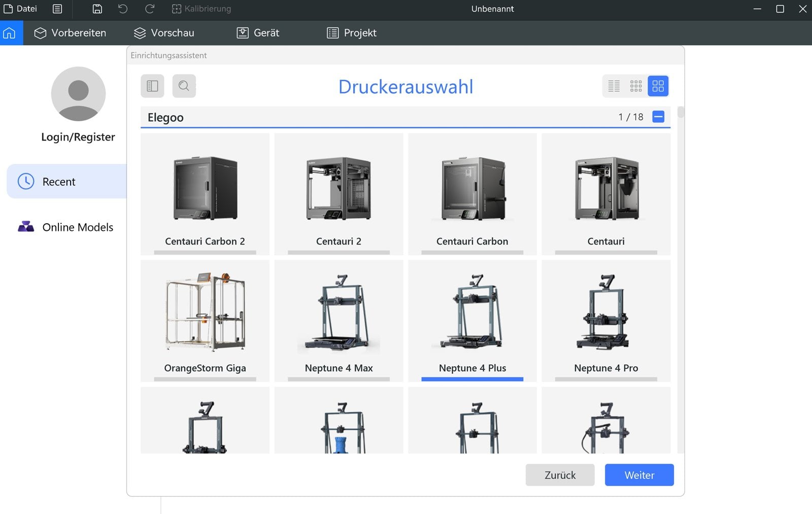This screenshot has height=514, width=812.
Task: Collapse the Elegoo printer group
Action: (658, 117)
